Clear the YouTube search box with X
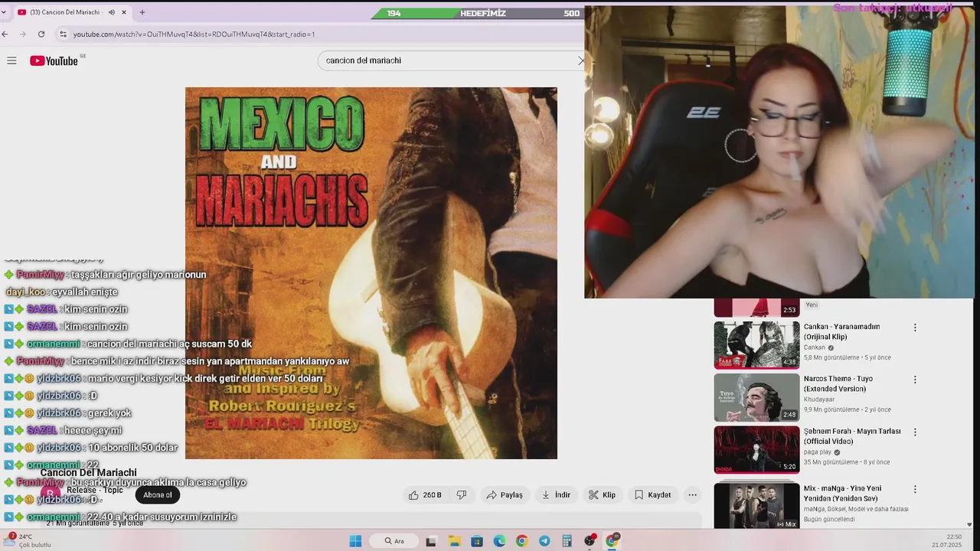Viewport: 980px width, 551px height. [581, 60]
